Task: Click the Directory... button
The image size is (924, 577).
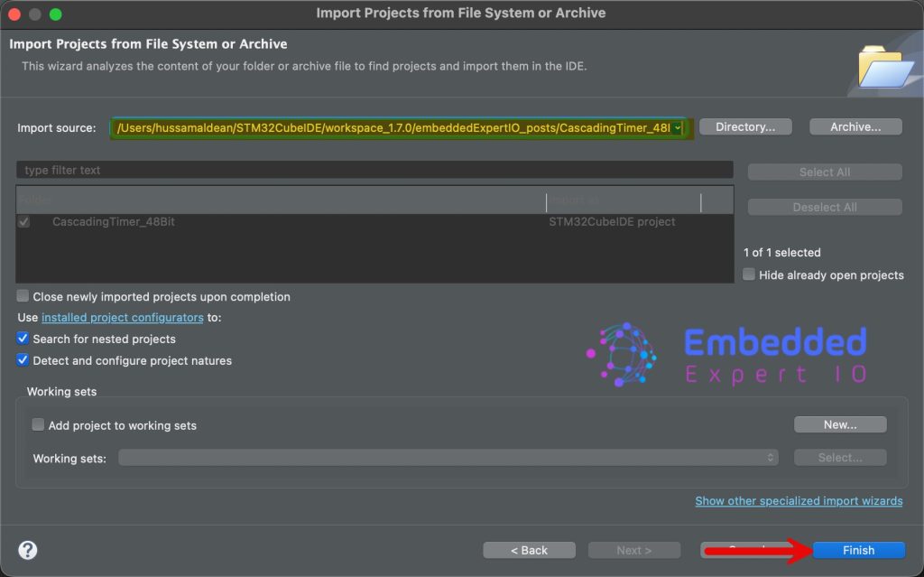Action: (x=745, y=127)
